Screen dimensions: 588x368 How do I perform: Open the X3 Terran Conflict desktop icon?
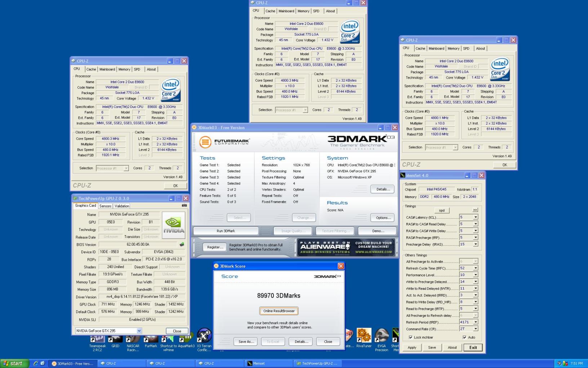tap(204, 340)
